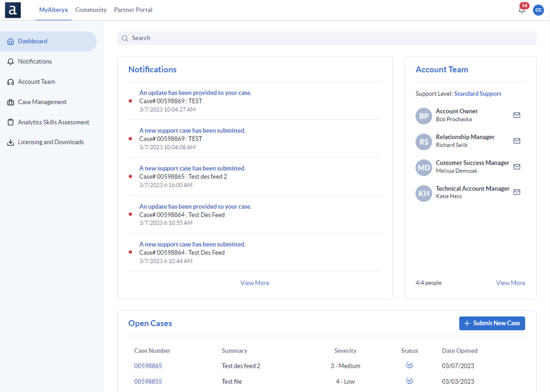Click the Open Cases heading

pyautogui.click(x=150, y=323)
